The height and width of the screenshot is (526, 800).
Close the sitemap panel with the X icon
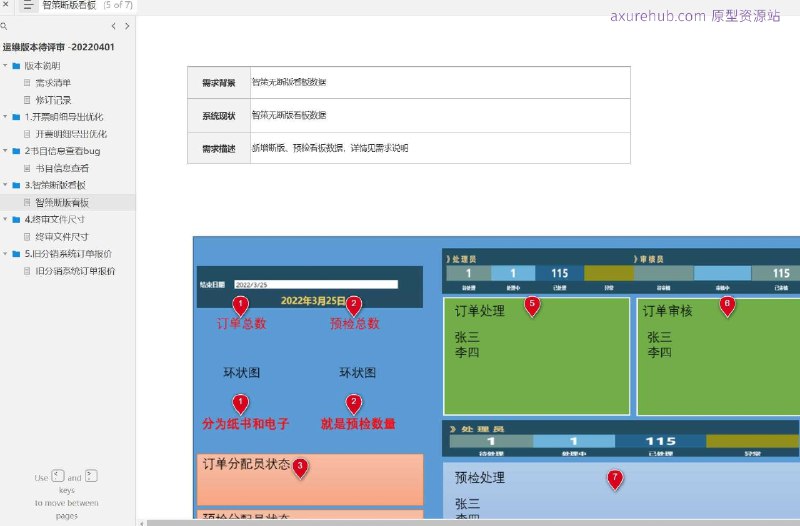pos(6,5)
